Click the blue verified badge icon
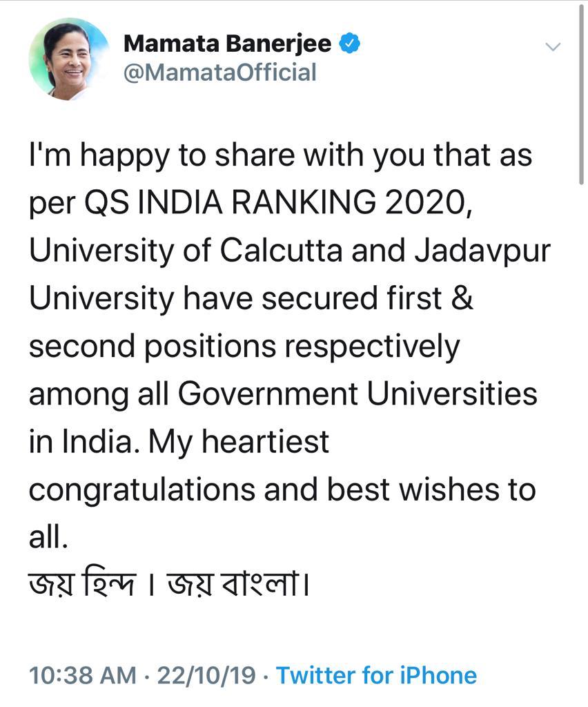The height and width of the screenshot is (707, 588). (x=349, y=43)
